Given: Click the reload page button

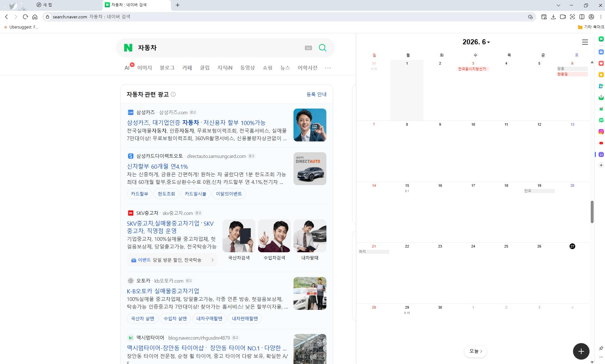Looking at the screenshot, I should [25, 17].
